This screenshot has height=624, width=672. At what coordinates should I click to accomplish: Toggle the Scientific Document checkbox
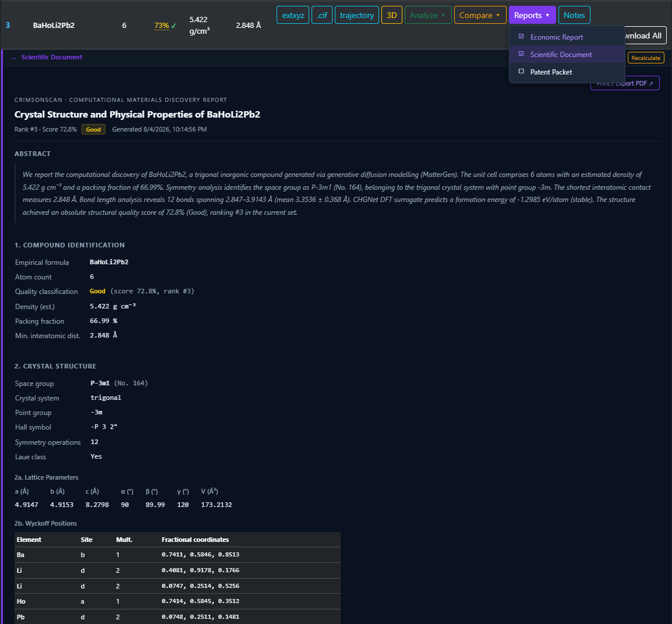coord(521,54)
